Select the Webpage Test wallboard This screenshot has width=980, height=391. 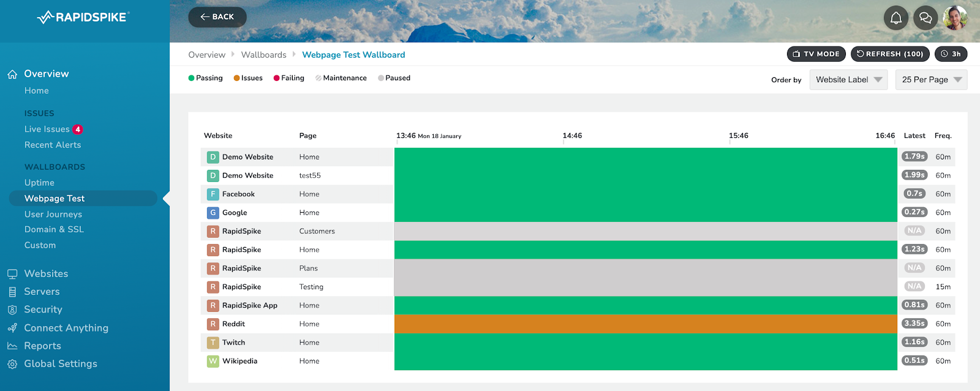pos(83,199)
